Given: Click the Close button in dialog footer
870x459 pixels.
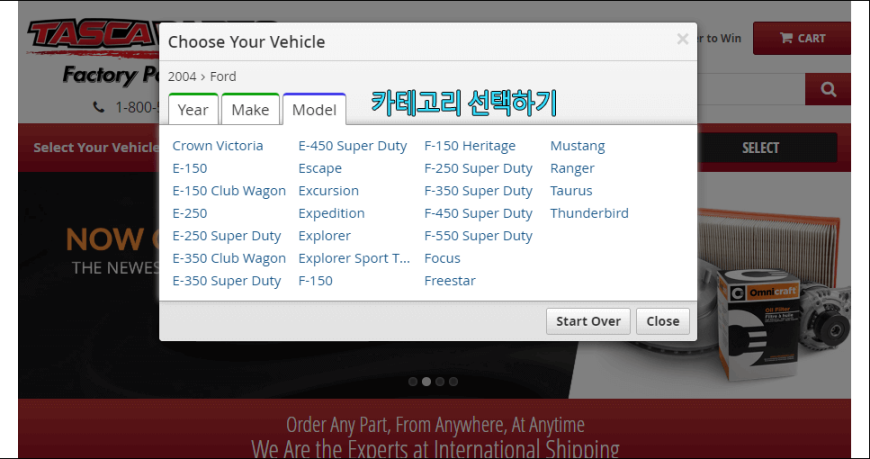Looking at the screenshot, I should (662, 321).
